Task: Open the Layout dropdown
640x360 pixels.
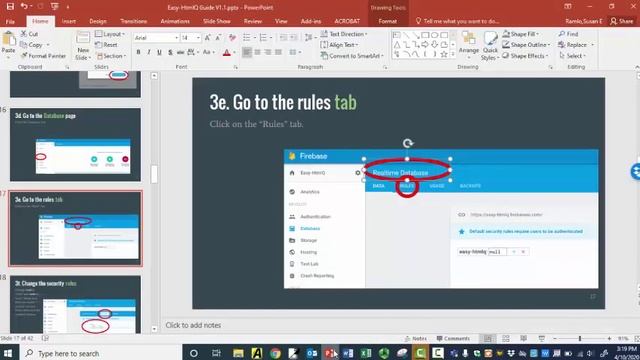Action: click(110, 34)
